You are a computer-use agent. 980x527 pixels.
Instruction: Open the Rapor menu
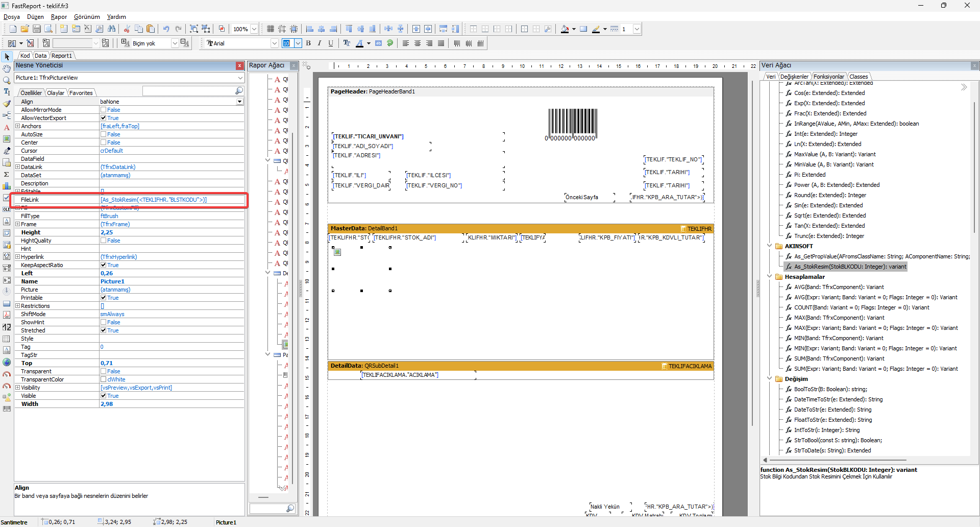click(59, 17)
